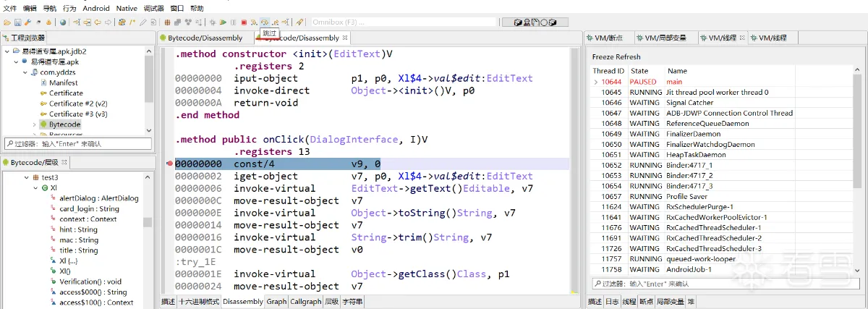
Task: Click the bug debug-start toolbar icon
Action: [213, 22]
